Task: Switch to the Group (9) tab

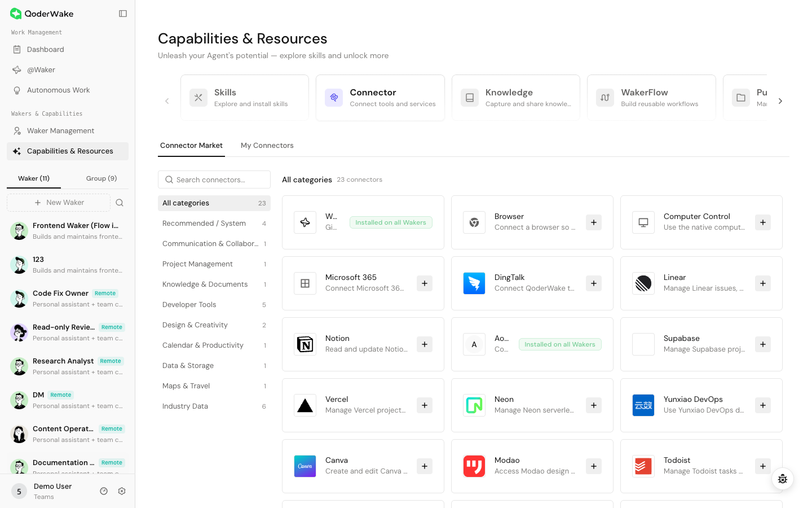Action: [101, 178]
